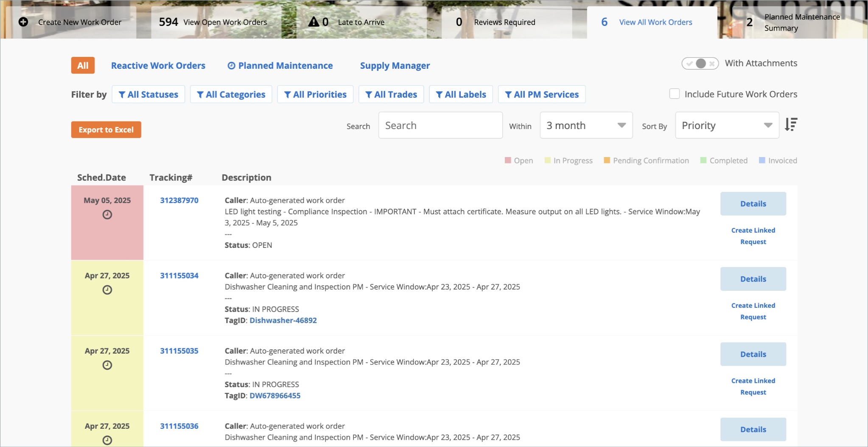Click the sort direction icon beside Priority
This screenshot has width=868, height=447.
[x=792, y=125]
